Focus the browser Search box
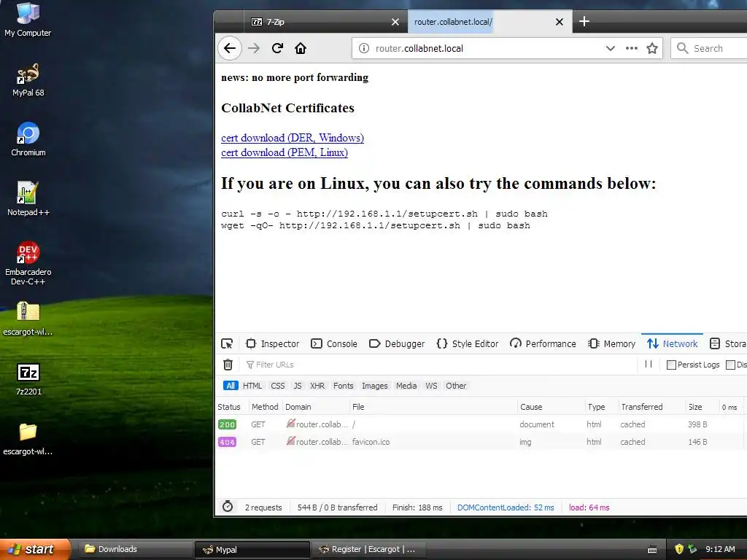Image resolution: width=747 pixels, height=560 pixels. [x=709, y=48]
